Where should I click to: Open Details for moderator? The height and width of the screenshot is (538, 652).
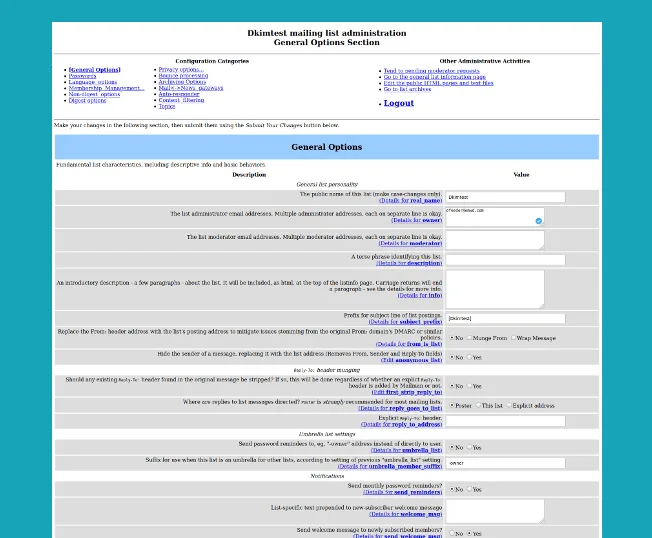pos(410,243)
